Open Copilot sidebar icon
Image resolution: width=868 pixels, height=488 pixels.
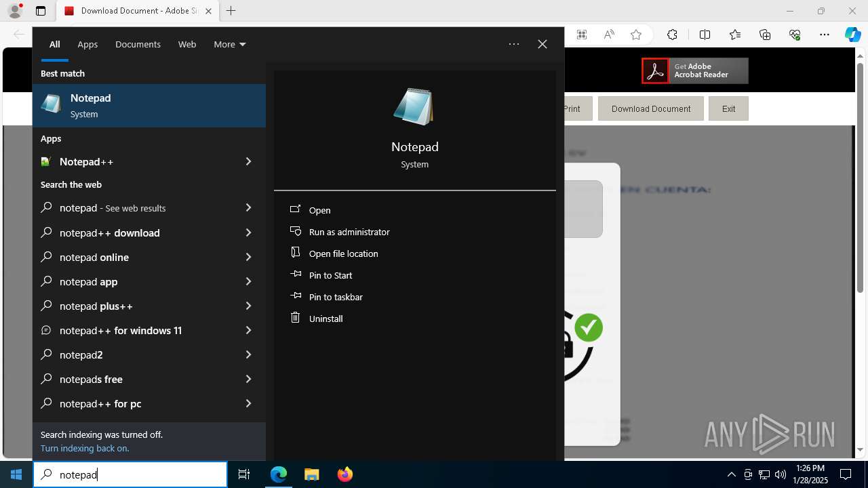pos(852,35)
